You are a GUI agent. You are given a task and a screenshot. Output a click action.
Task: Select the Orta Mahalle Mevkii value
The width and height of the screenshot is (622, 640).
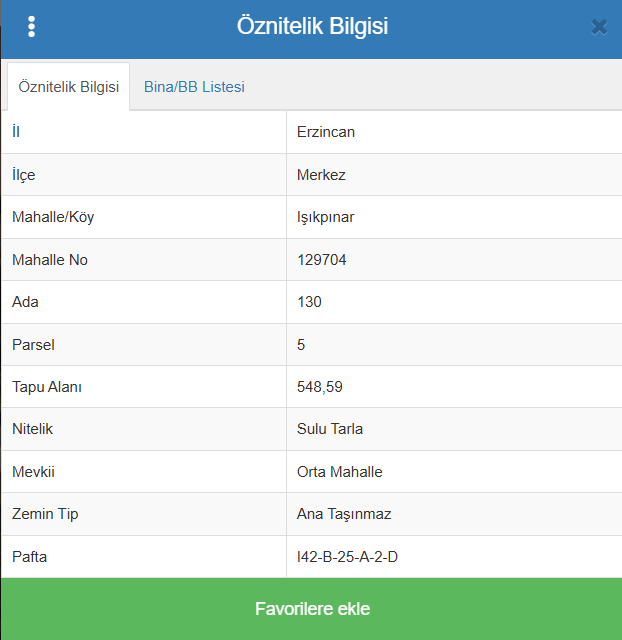(340, 472)
